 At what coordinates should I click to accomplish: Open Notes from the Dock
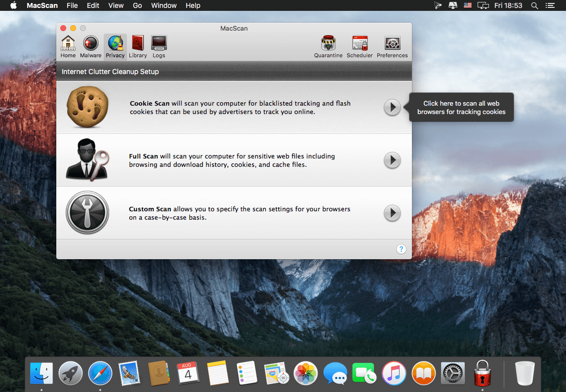[x=218, y=373]
